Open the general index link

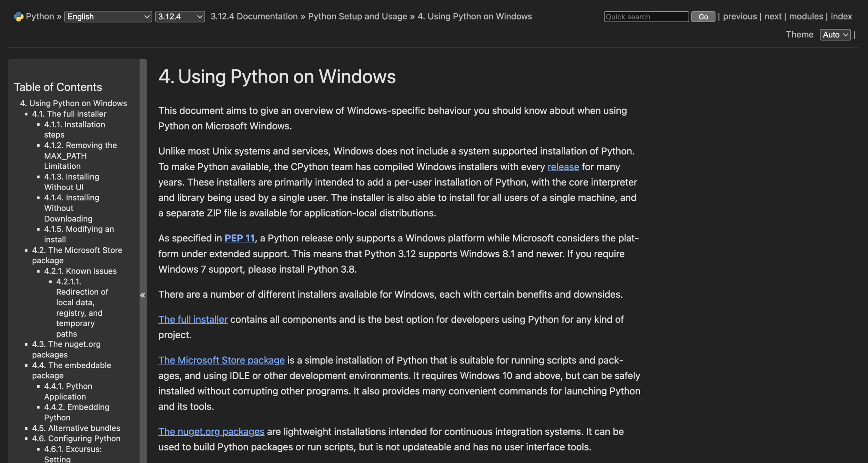click(x=841, y=16)
